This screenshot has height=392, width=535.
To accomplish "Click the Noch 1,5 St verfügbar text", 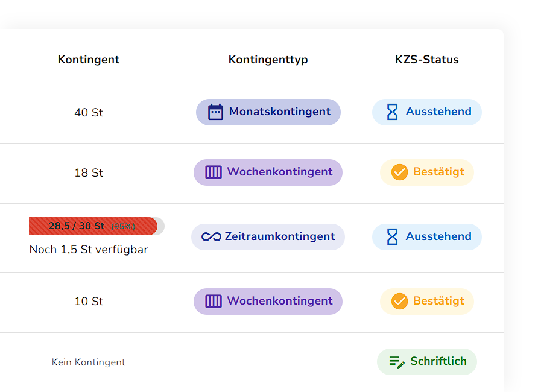I will (x=89, y=250).
